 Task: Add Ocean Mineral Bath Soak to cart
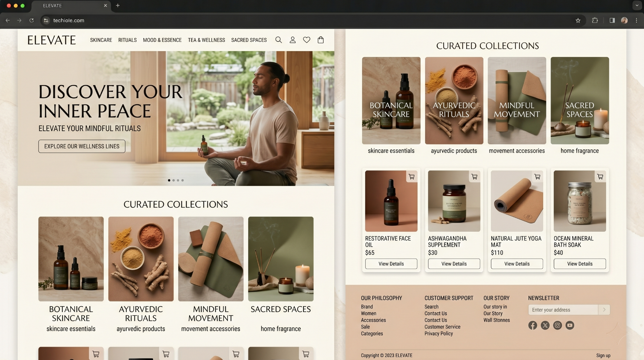point(600,177)
